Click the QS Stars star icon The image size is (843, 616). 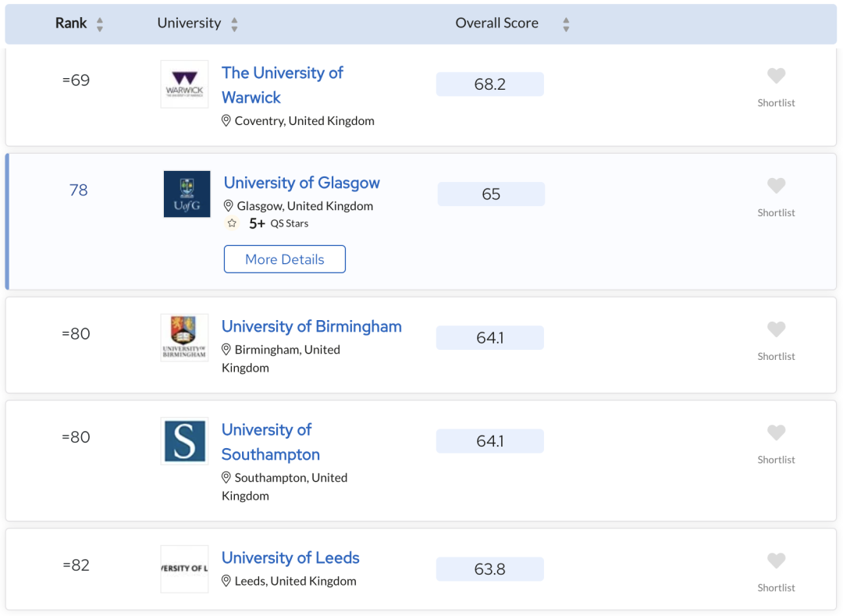tap(232, 223)
